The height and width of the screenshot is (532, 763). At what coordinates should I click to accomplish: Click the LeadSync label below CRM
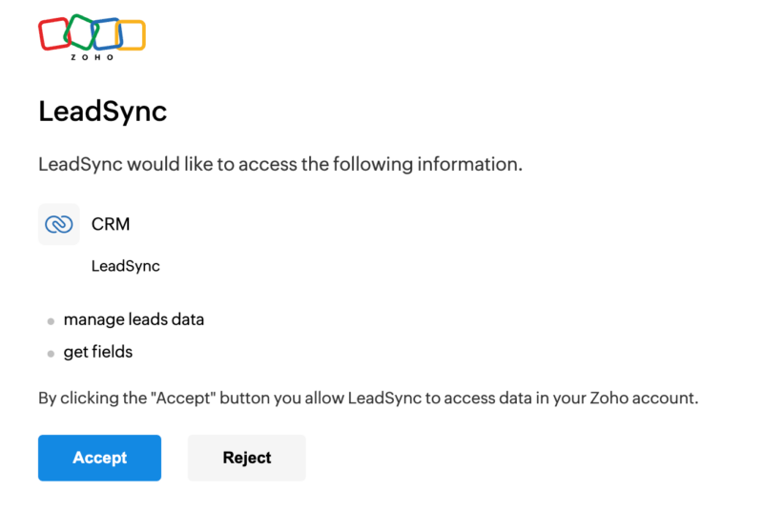click(126, 266)
